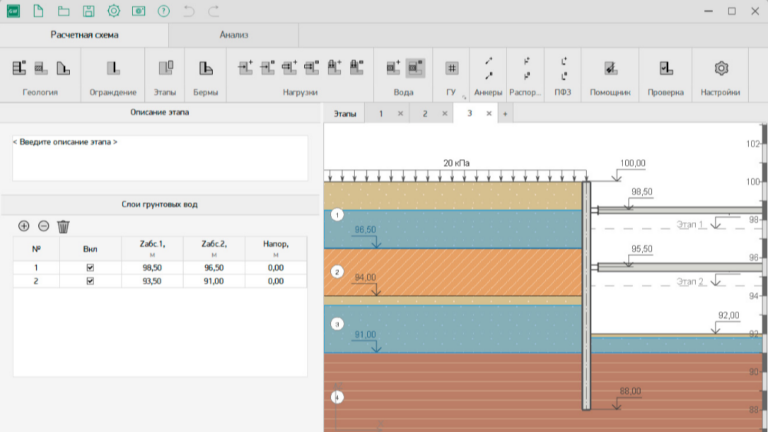Switch to the Расчетная схема tab
This screenshot has height=432, width=768.
tap(84, 35)
